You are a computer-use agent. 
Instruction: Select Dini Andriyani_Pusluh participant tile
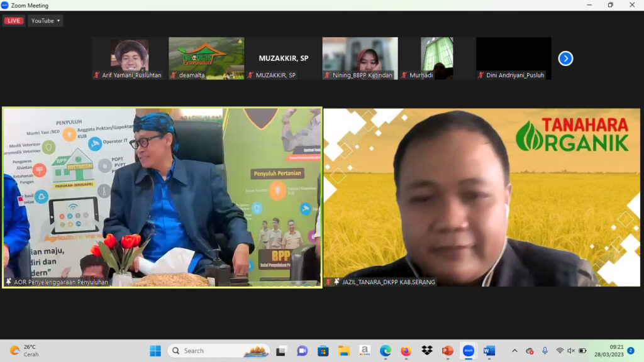pyautogui.click(x=514, y=58)
